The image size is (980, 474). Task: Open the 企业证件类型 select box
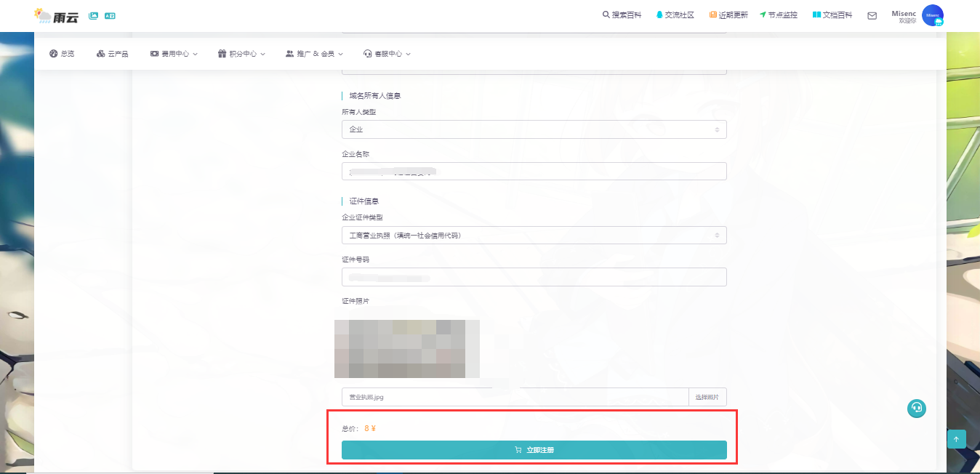534,236
